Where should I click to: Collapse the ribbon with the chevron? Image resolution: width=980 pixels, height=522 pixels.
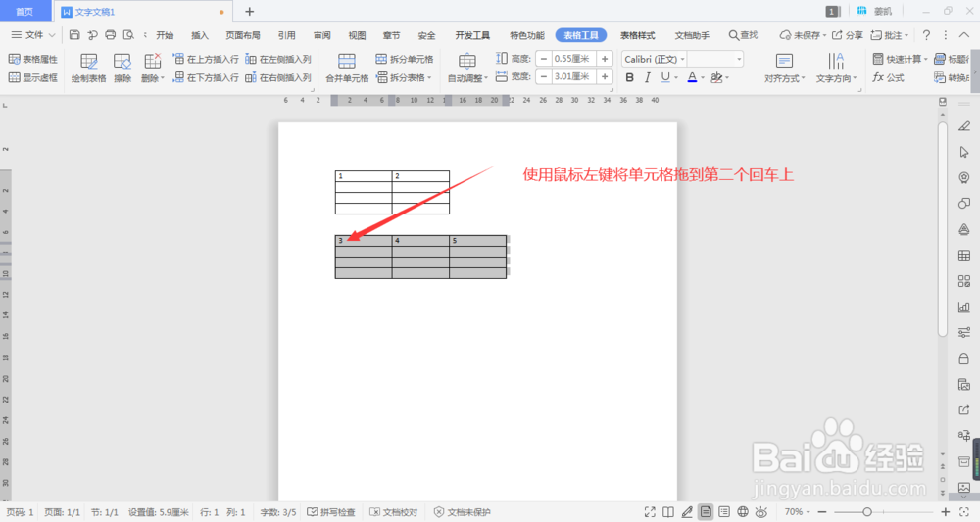coord(964,35)
